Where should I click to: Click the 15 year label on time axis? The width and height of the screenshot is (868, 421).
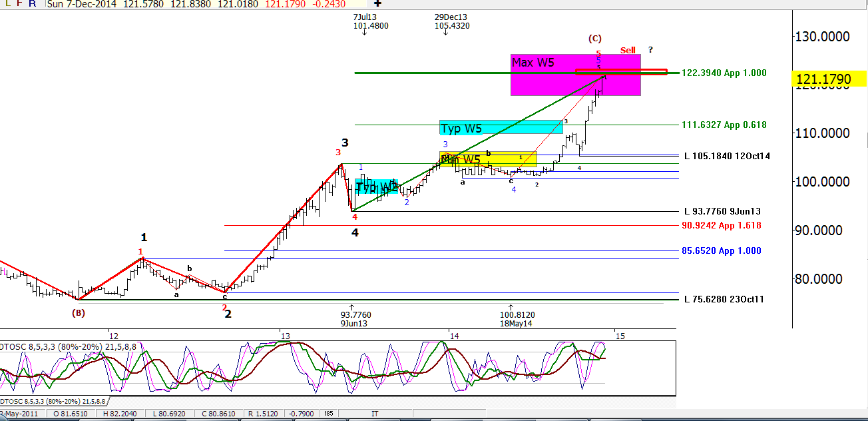point(619,336)
